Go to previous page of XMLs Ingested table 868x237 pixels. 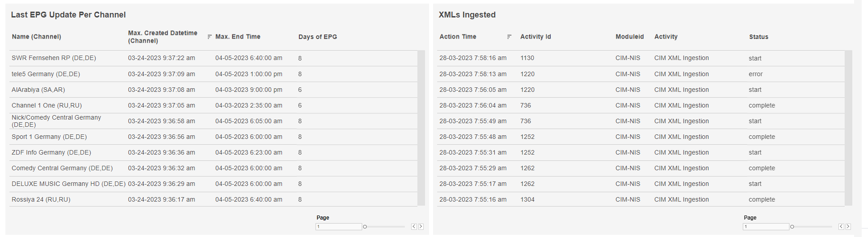(x=841, y=227)
